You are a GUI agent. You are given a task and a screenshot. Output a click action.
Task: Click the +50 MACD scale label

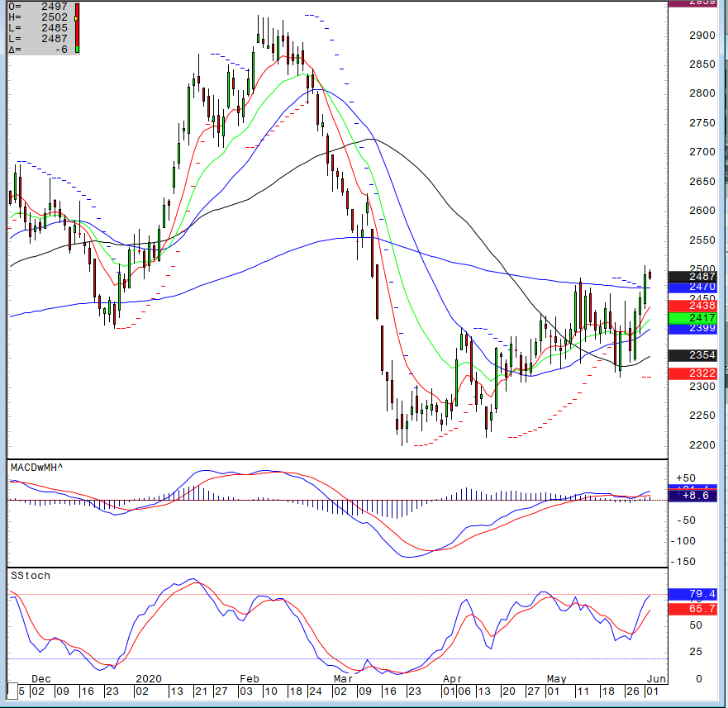click(686, 478)
